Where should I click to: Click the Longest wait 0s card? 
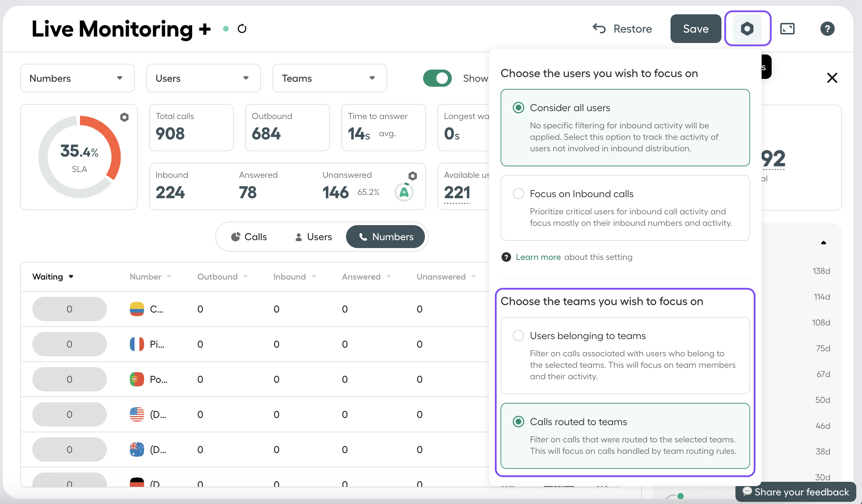(464, 128)
